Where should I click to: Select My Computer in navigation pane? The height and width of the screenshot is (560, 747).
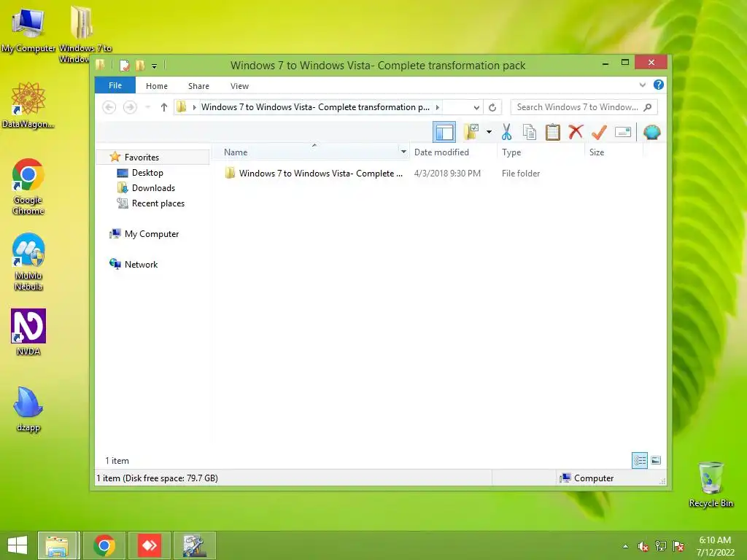[x=152, y=234]
